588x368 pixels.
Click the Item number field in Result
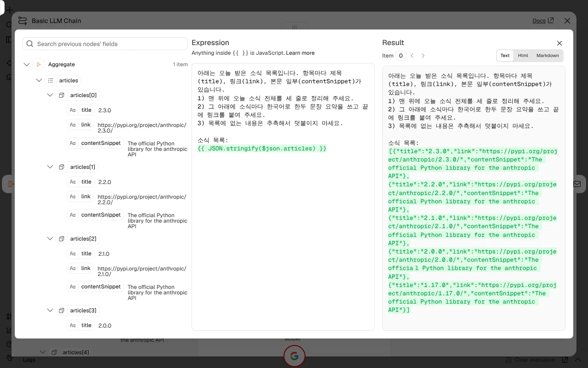(x=401, y=56)
